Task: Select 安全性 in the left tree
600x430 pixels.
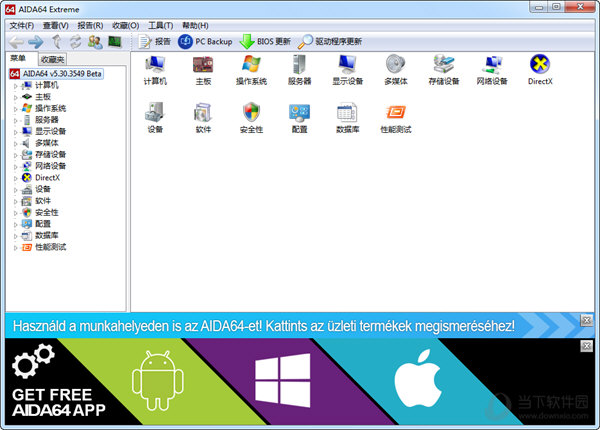Action: [x=47, y=212]
